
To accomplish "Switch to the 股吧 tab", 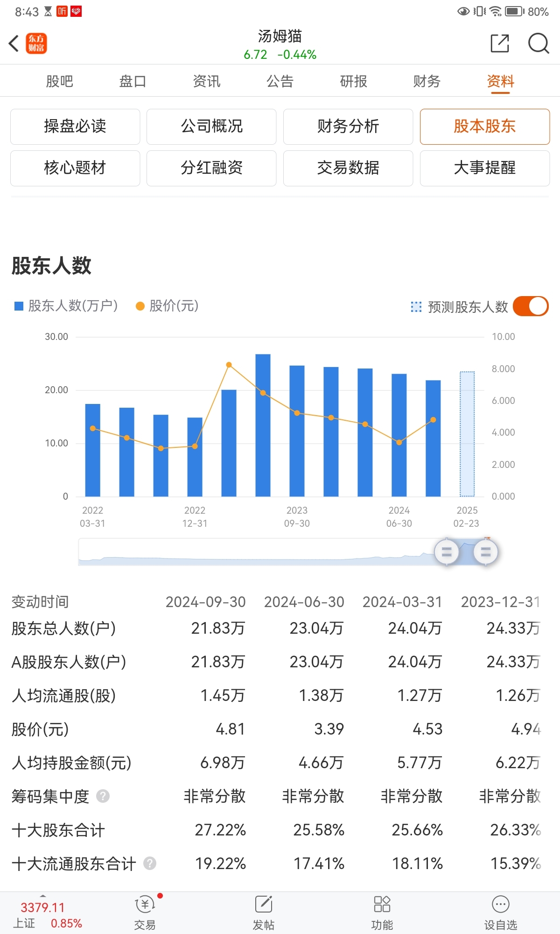I will coord(59,81).
